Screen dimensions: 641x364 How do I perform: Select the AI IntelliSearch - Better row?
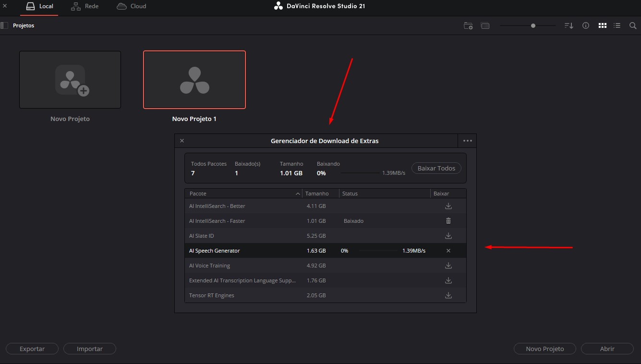click(x=326, y=206)
